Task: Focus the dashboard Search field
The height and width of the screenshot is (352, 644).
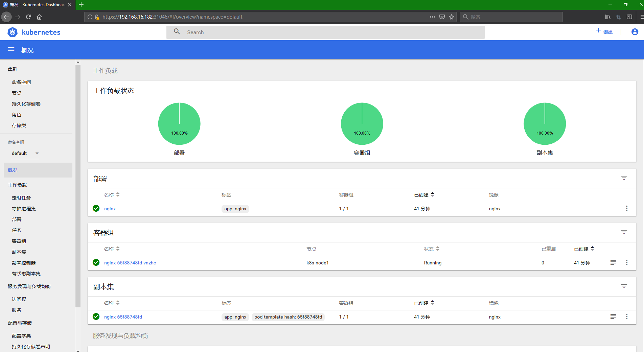Action: (325, 32)
